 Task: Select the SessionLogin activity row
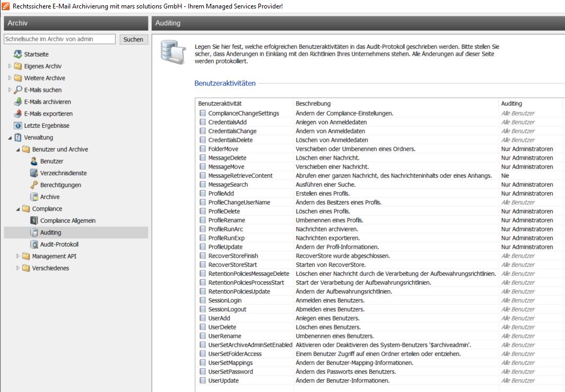224,300
